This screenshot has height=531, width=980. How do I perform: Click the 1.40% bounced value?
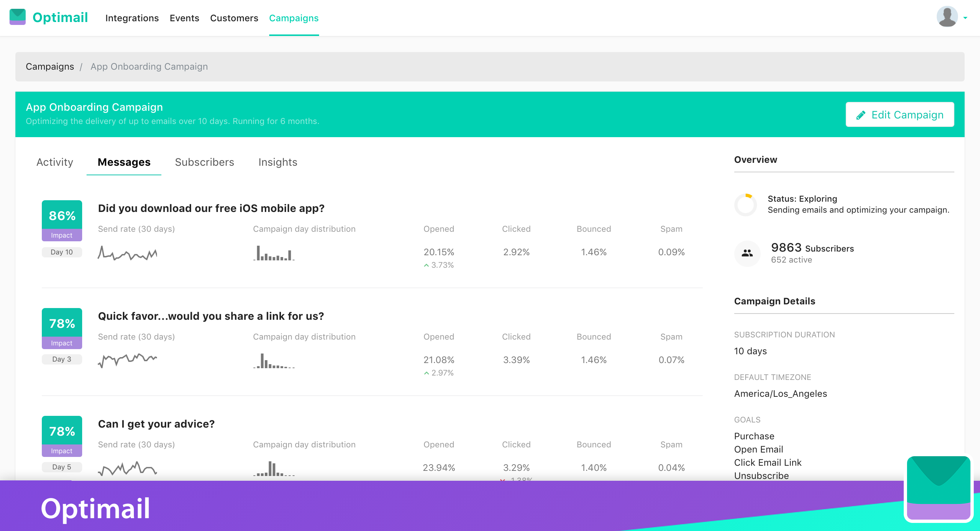pyautogui.click(x=593, y=467)
